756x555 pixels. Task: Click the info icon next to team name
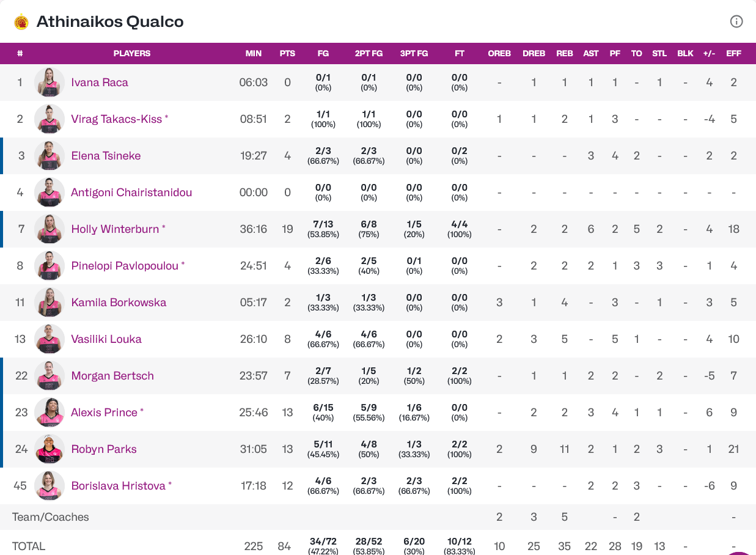[736, 21]
